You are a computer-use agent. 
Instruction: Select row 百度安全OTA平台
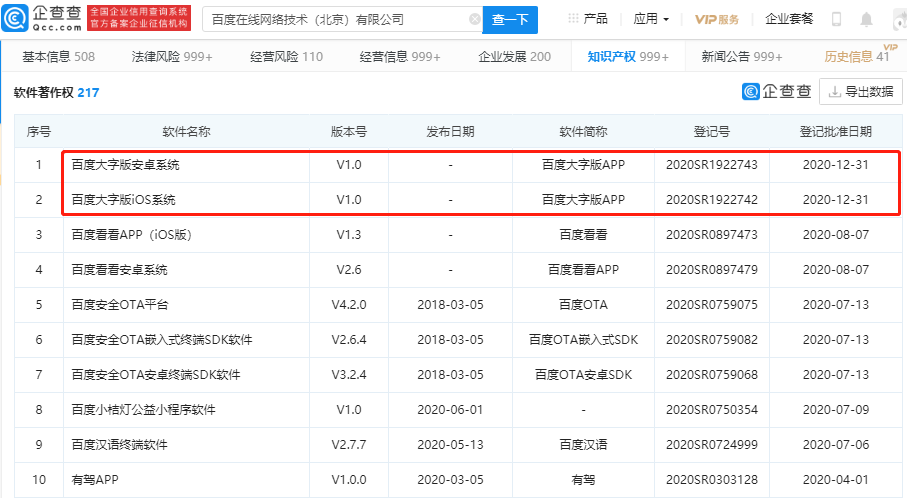click(x=120, y=305)
